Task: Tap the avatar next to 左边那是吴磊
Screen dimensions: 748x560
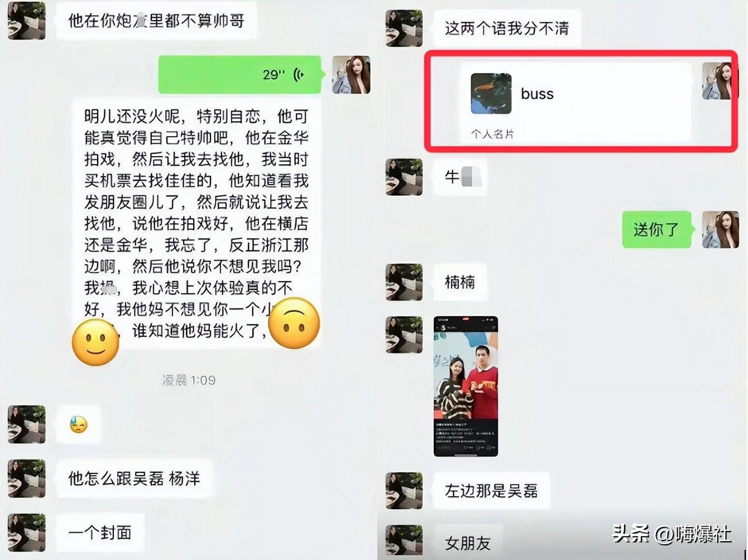Action: [x=404, y=491]
